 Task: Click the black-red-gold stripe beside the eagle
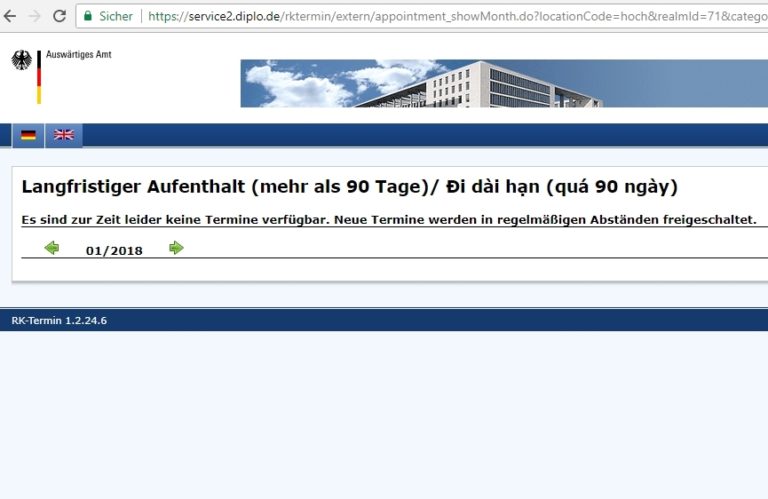(39, 77)
